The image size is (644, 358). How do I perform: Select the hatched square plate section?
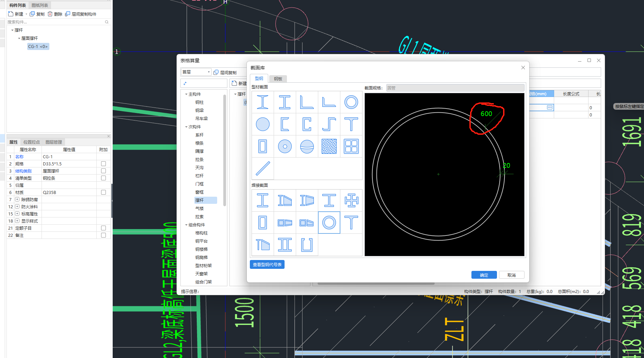(329, 146)
